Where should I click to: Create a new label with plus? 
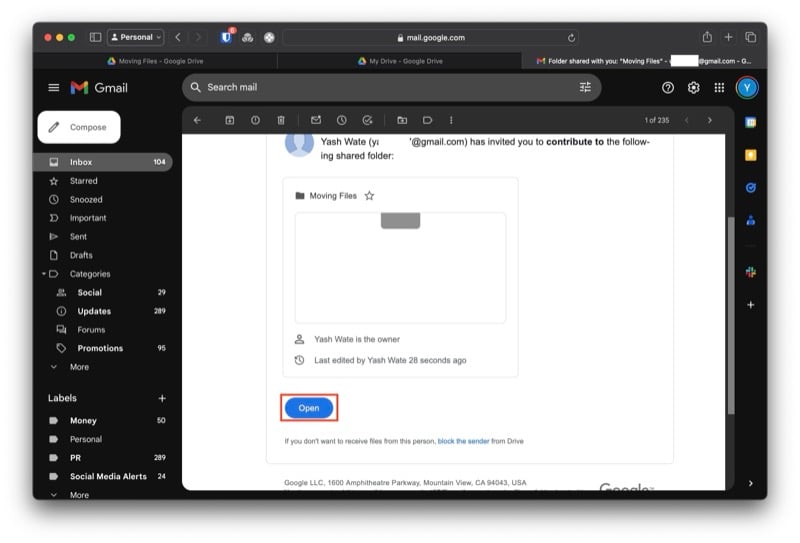[162, 398]
